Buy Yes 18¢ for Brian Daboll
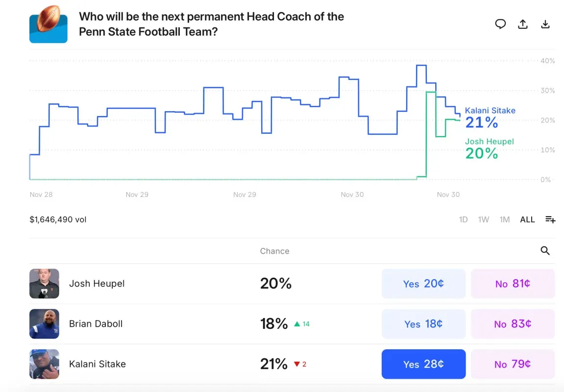 pos(423,324)
